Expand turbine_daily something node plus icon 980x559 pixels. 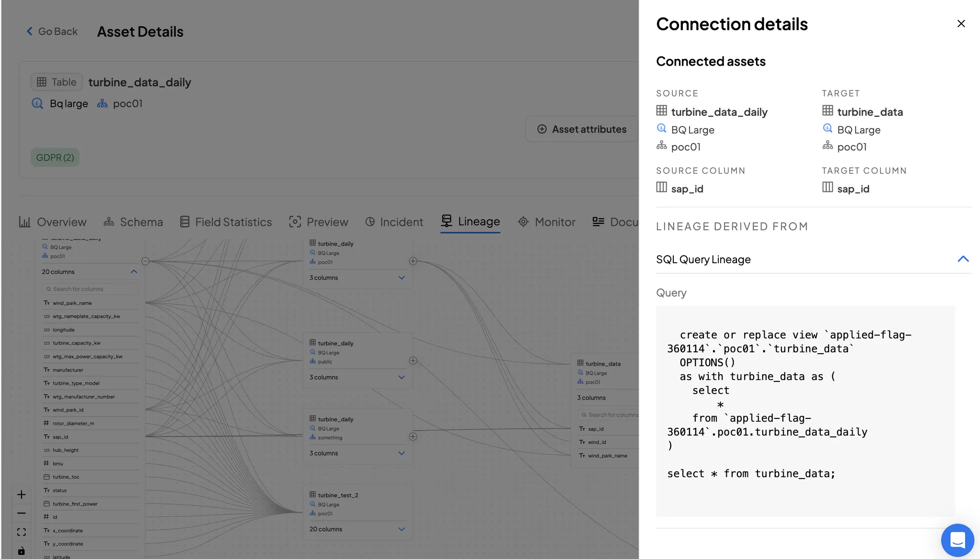(x=413, y=436)
